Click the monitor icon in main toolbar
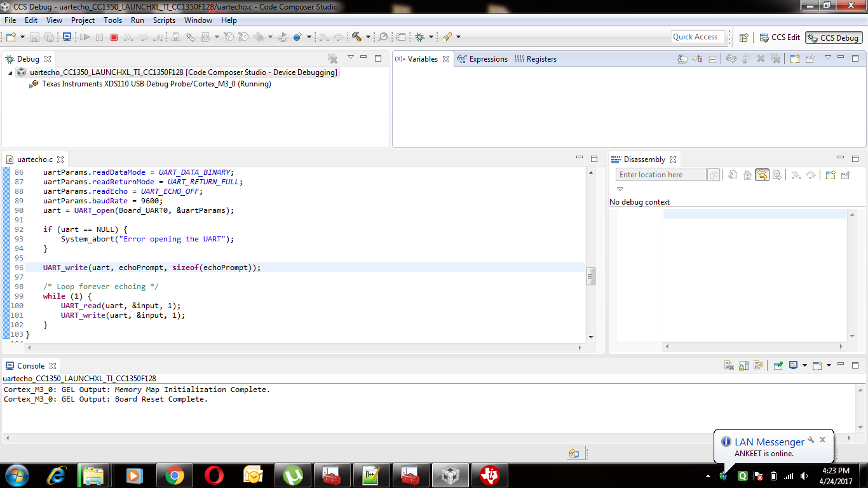This screenshot has height=488, width=868. (67, 37)
